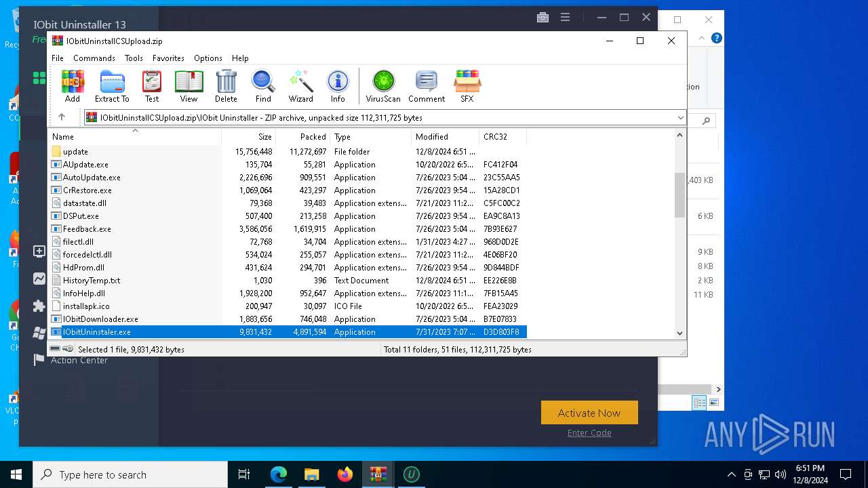Select forcedelctl.dll file
Viewport: 868px width, 488px height.
[288, 255]
